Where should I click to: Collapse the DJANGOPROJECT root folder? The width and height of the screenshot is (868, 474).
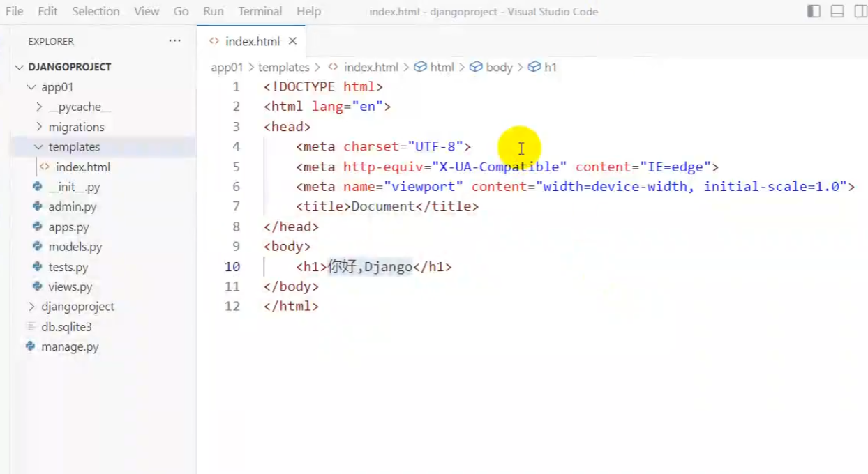(19, 67)
